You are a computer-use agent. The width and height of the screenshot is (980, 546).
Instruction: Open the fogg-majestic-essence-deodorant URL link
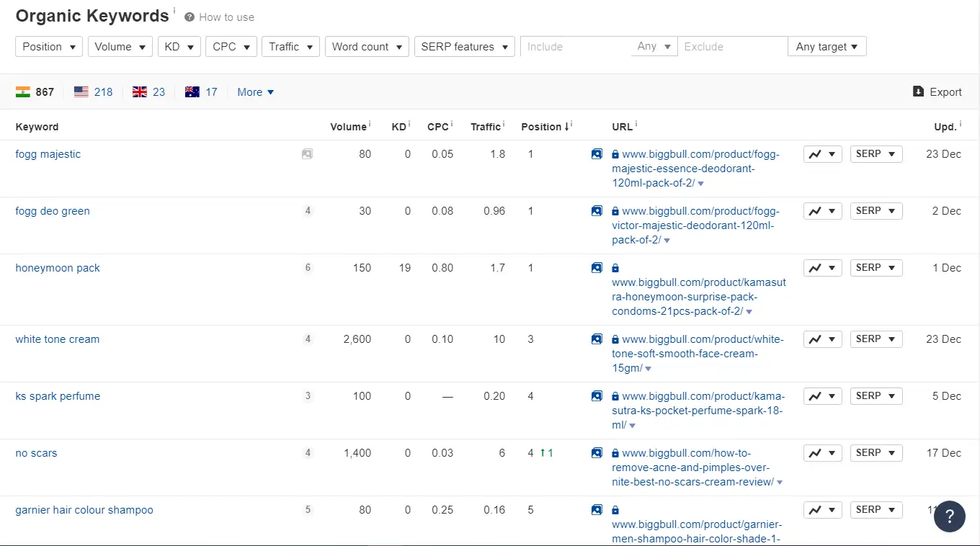(695, 169)
